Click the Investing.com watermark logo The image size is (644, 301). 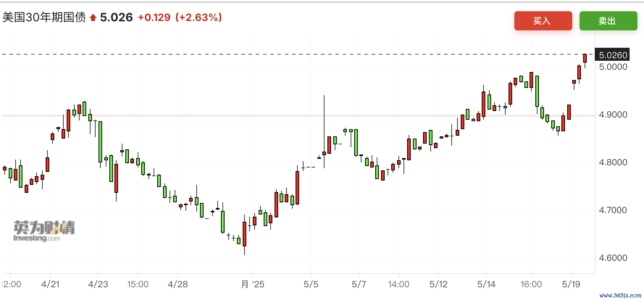(x=44, y=231)
